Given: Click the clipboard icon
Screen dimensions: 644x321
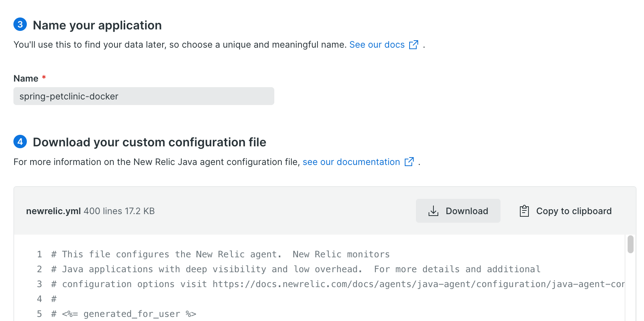Looking at the screenshot, I should 524,211.
